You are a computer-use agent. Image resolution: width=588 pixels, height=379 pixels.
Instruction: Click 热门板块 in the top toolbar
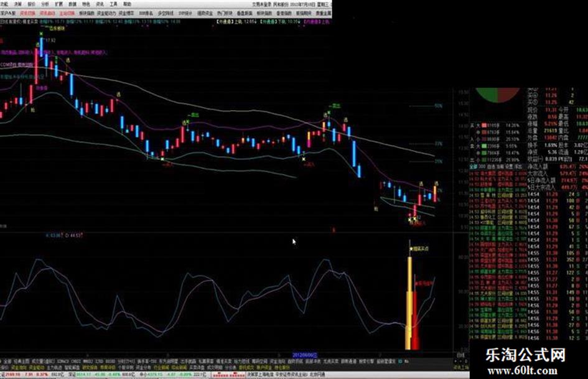225,13
